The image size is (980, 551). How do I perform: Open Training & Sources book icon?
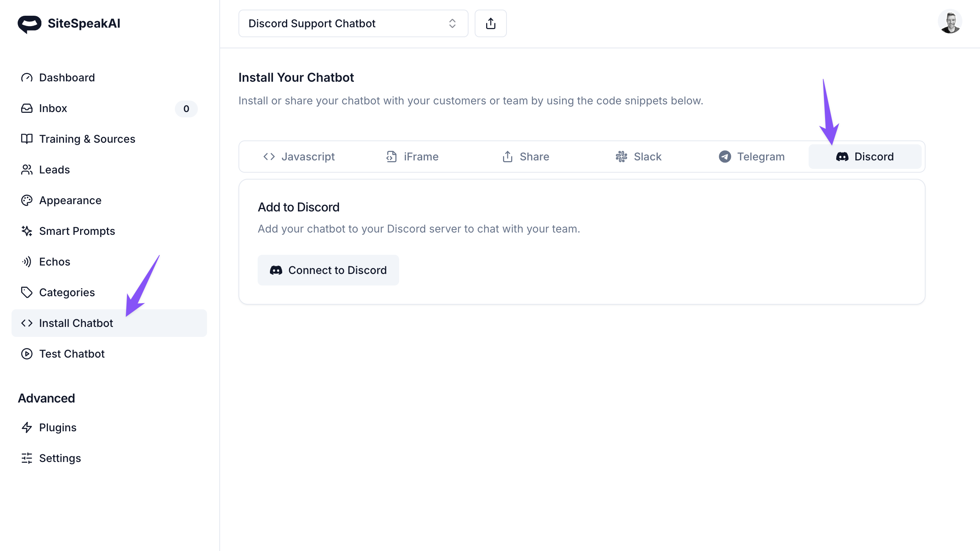point(26,139)
